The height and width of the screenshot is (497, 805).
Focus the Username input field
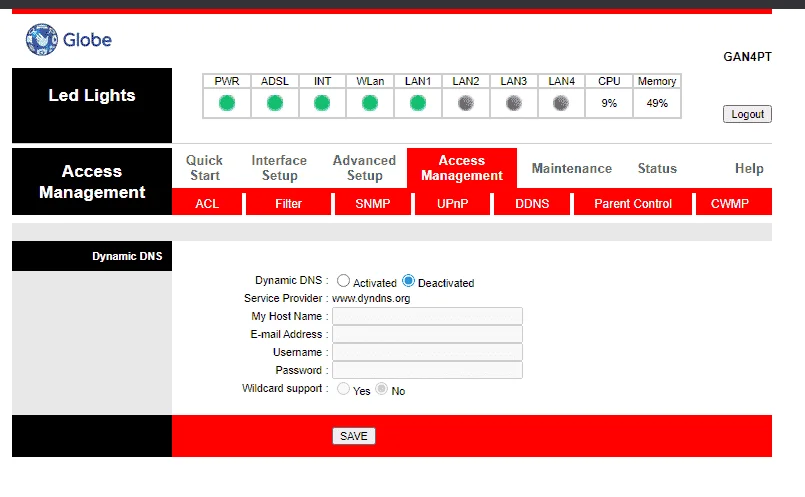point(427,352)
